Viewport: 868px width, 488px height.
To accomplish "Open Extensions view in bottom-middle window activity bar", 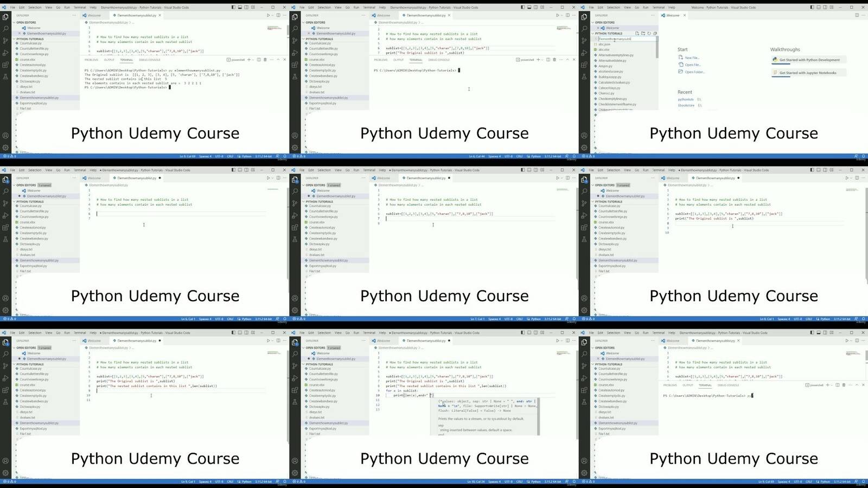I will pyautogui.click(x=295, y=390).
